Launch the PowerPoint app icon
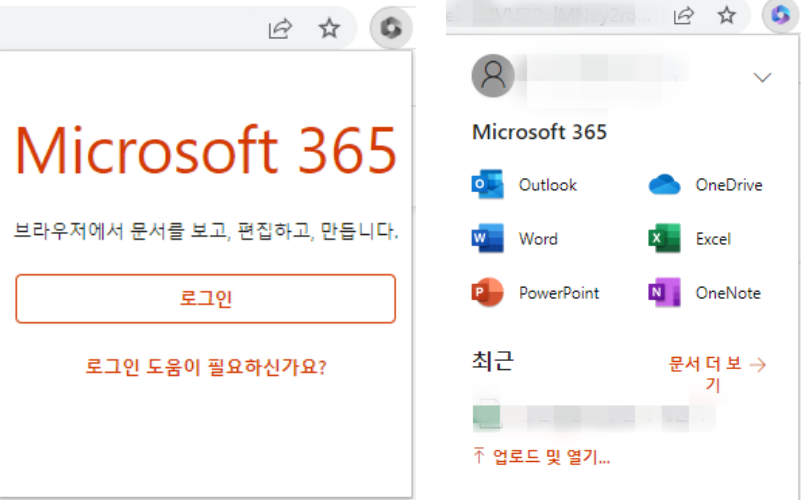This screenshot has height=500, width=801. (487, 293)
